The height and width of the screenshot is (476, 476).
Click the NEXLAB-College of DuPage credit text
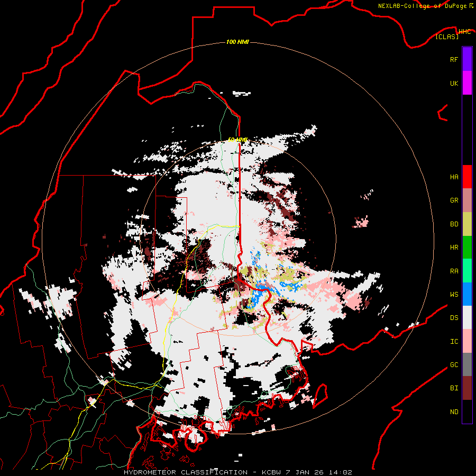(x=422, y=6)
